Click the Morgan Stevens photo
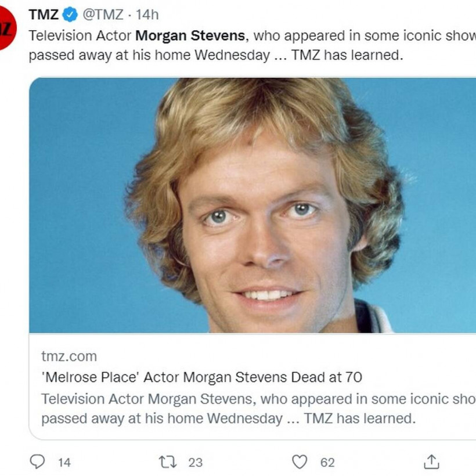 pos(253,206)
